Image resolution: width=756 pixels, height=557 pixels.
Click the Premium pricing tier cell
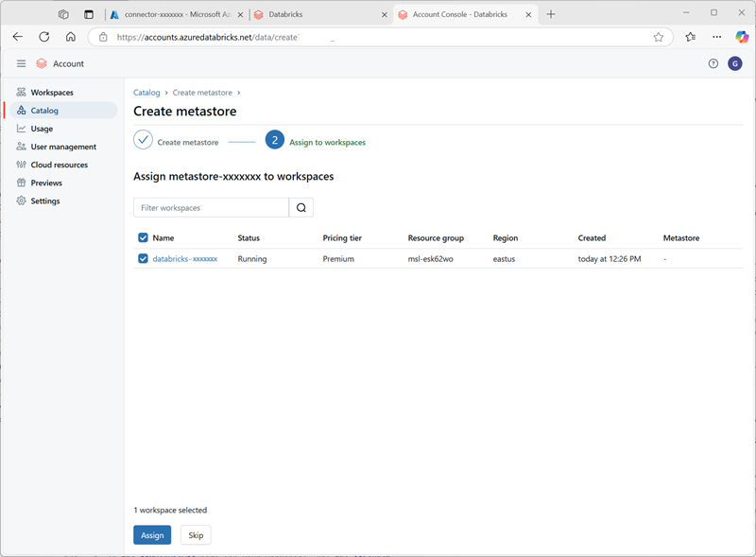pyautogui.click(x=338, y=259)
